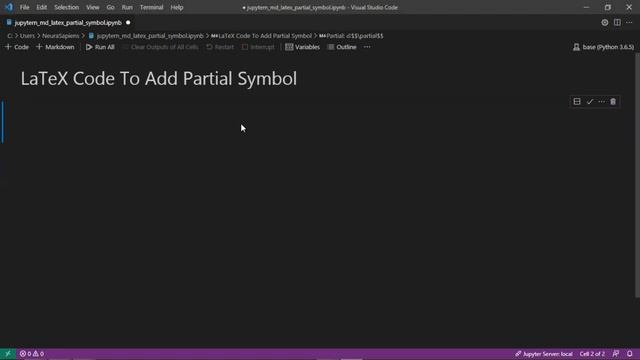Show the notebook Outline
Screen dimensions: 640x360
tap(342, 47)
